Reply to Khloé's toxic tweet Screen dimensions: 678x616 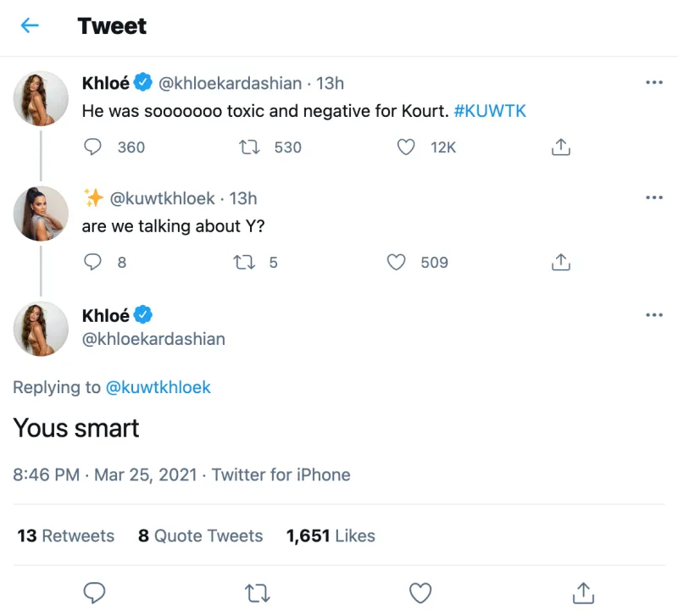click(x=93, y=147)
